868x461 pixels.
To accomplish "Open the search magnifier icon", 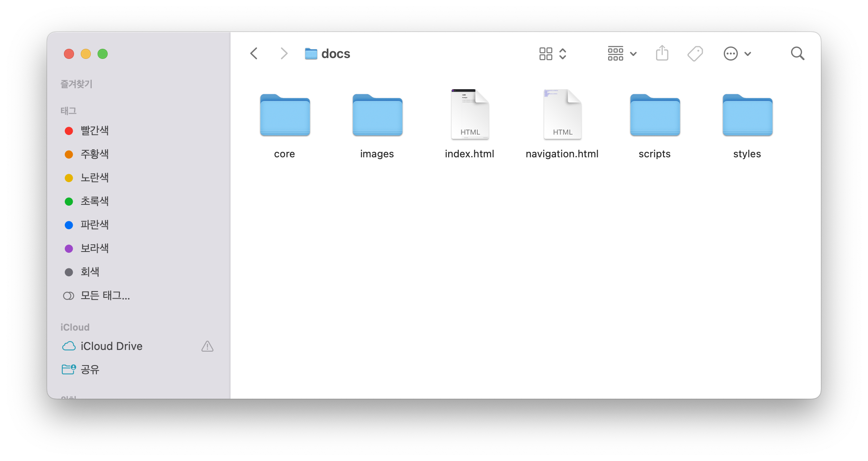I will [x=797, y=53].
